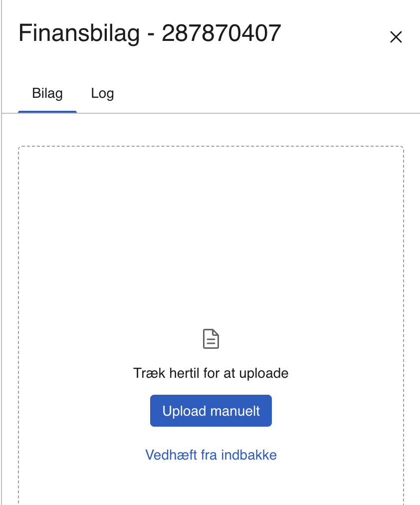View the voucher log history tab
This screenshot has height=505, width=420.
click(x=102, y=94)
